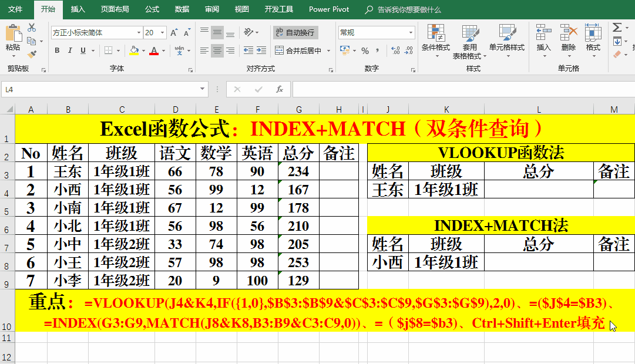Toggle Bold formatting
Image resolution: width=635 pixels, height=364 pixels.
tap(57, 50)
